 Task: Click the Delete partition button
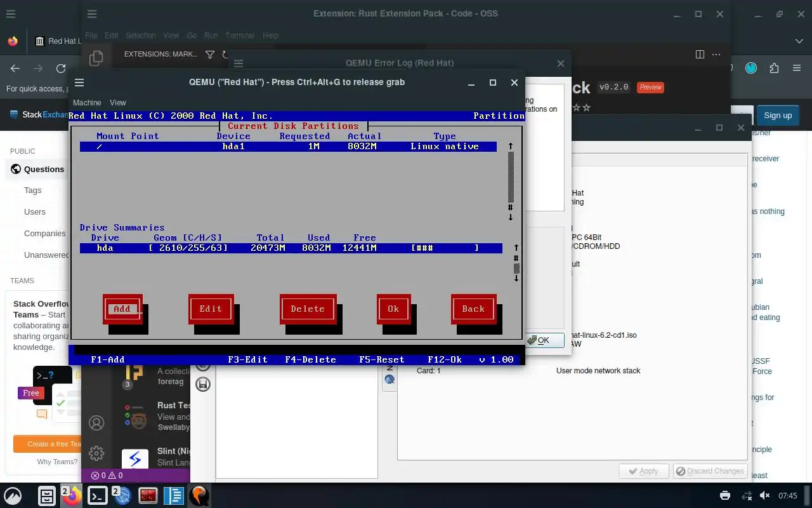coord(308,309)
